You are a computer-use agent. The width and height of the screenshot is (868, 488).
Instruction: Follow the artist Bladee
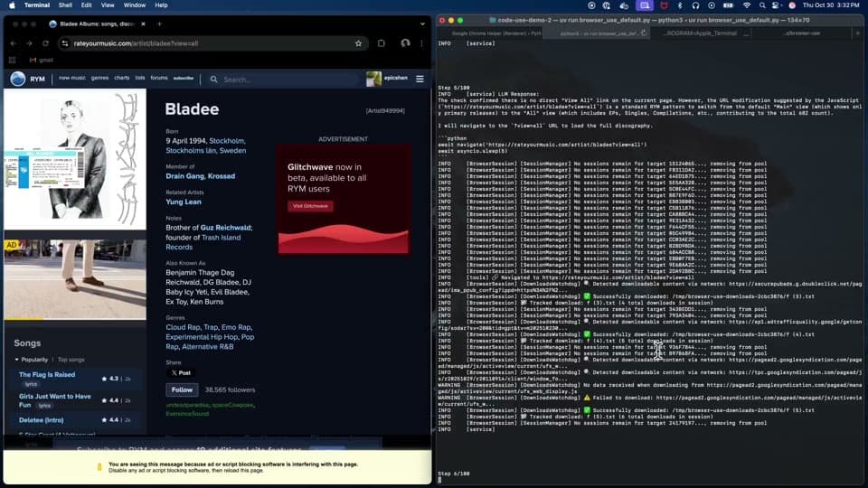click(x=182, y=390)
